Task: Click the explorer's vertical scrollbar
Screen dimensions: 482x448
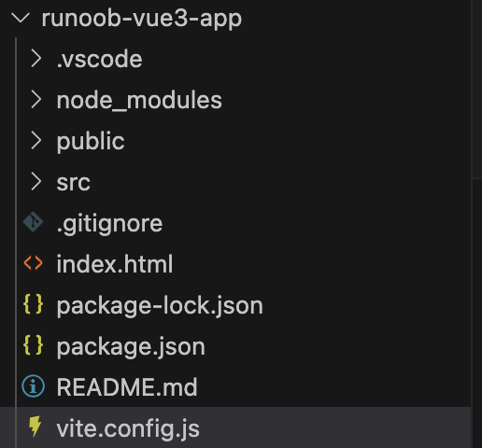Action: point(476,89)
